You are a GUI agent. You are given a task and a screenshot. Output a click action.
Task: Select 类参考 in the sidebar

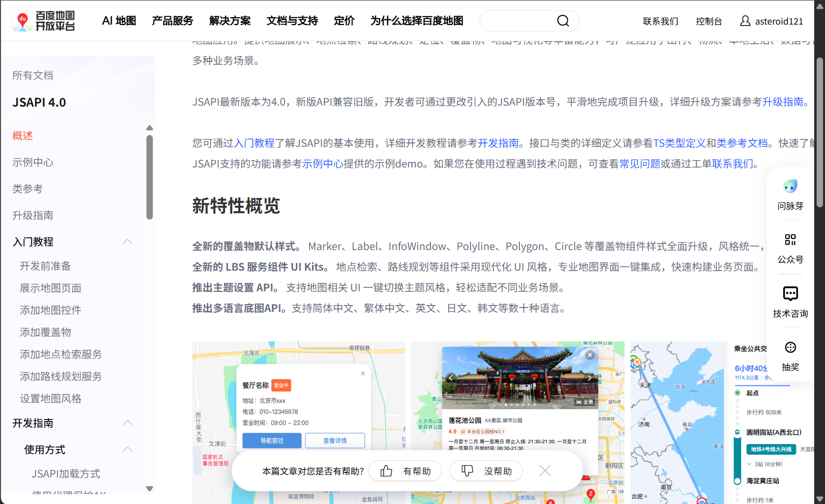[x=28, y=189]
